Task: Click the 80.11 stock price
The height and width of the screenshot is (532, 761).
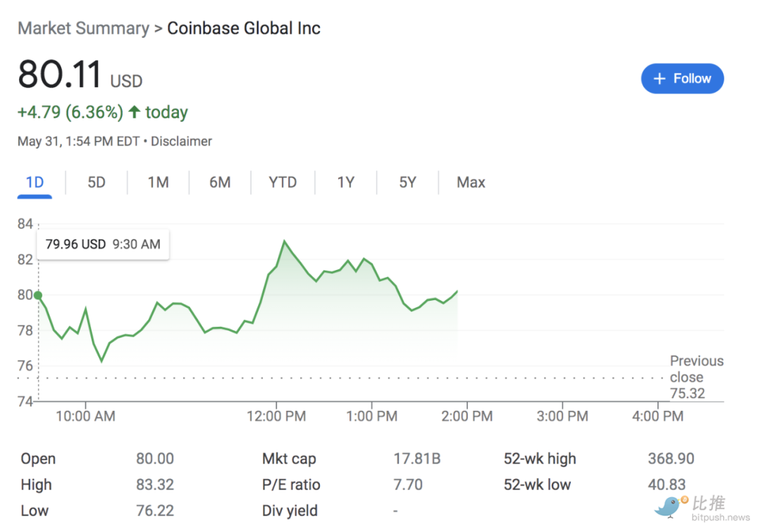Action: 60,75
